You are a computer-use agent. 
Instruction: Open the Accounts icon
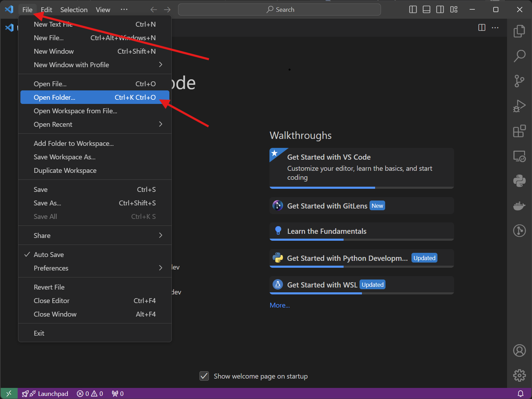point(519,351)
